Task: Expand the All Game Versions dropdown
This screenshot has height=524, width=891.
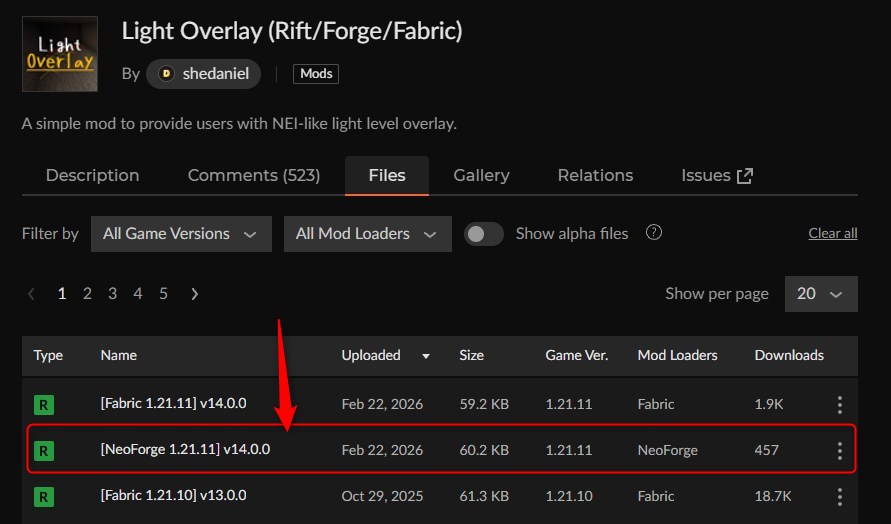Action: click(x=181, y=234)
